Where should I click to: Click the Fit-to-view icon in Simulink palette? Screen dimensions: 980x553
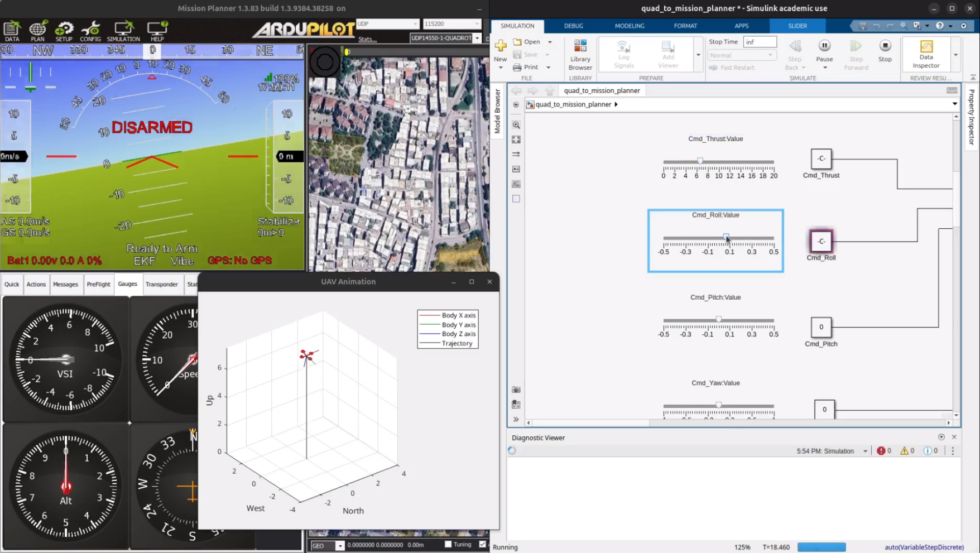click(x=516, y=140)
